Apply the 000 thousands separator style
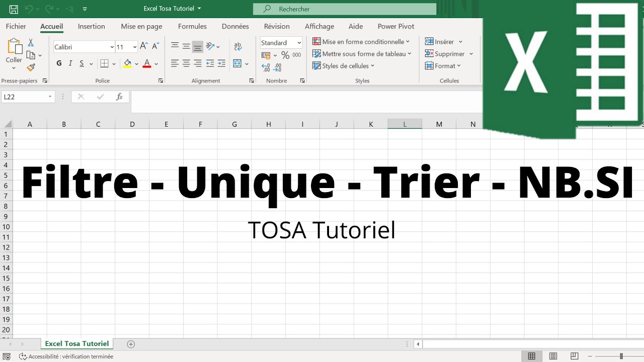This screenshot has height=362, width=644. pos(297,55)
